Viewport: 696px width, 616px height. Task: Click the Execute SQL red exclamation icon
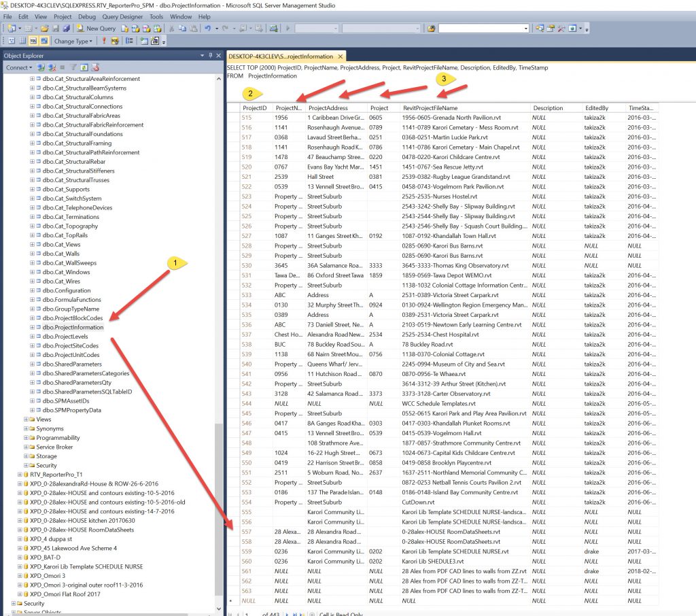(x=104, y=41)
